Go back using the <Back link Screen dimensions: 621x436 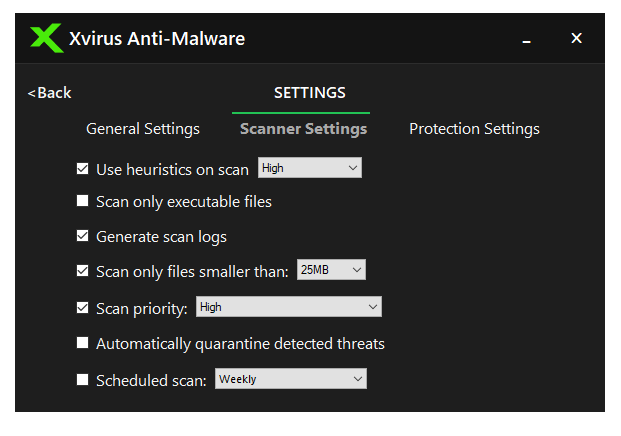[x=50, y=93]
